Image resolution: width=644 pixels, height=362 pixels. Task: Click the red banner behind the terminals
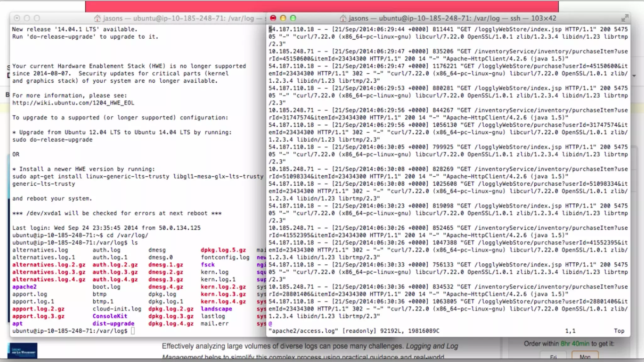click(321, 6)
